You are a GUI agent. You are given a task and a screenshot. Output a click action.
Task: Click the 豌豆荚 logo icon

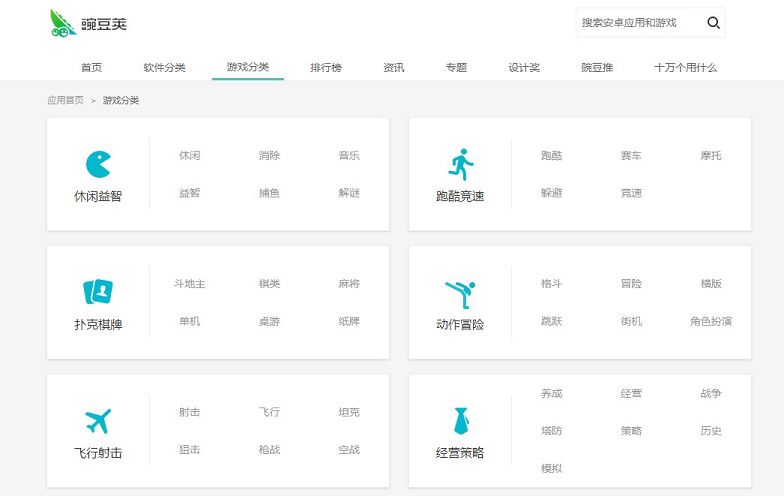(x=63, y=23)
